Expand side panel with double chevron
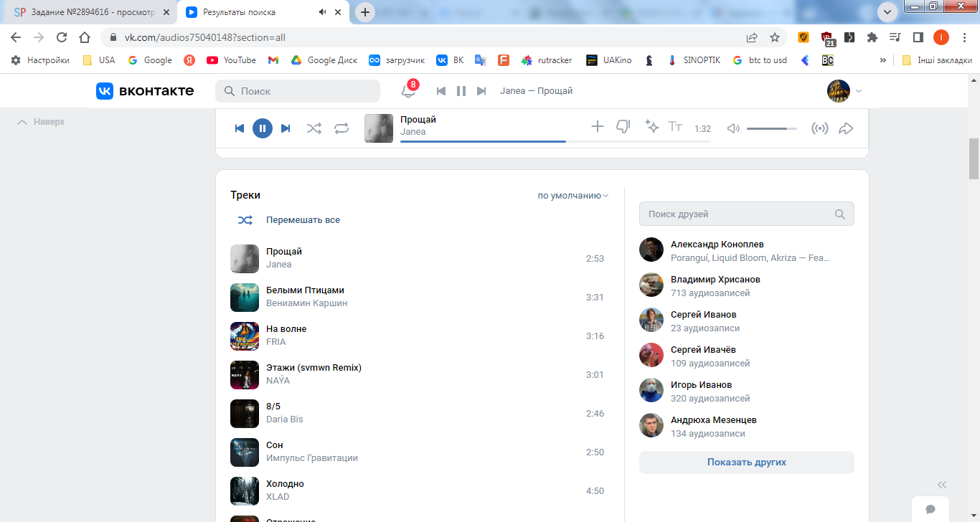The image size is (980, 522). click(x=942, y=484)
